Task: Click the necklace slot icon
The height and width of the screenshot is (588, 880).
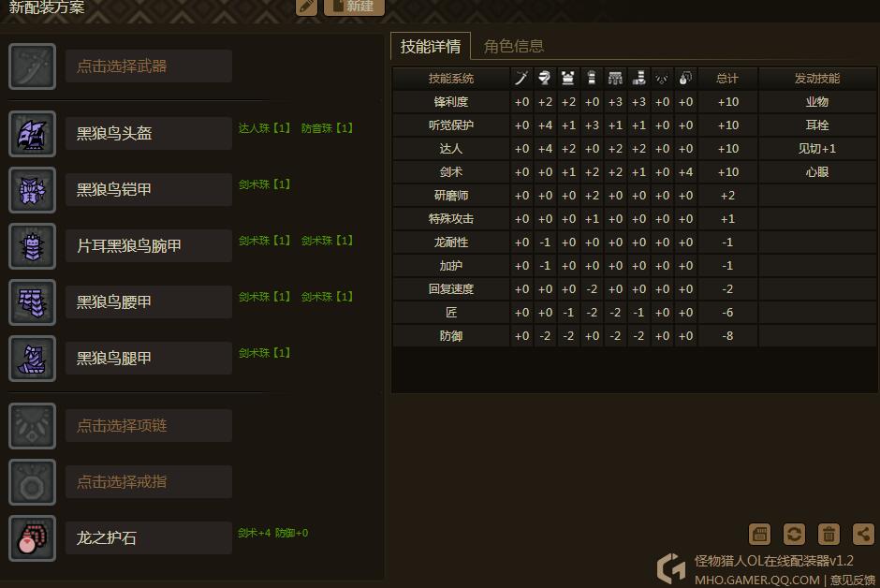Action: (32, 426)
